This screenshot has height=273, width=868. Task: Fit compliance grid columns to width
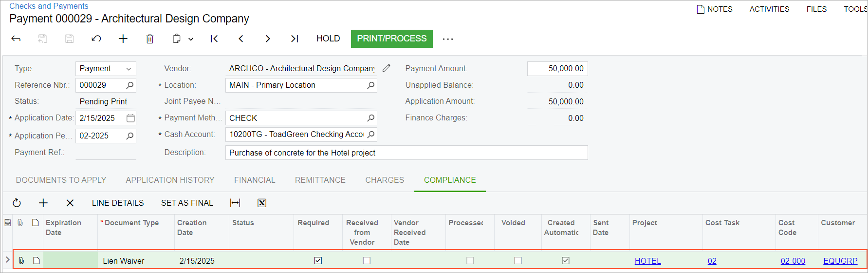[235, 203]
